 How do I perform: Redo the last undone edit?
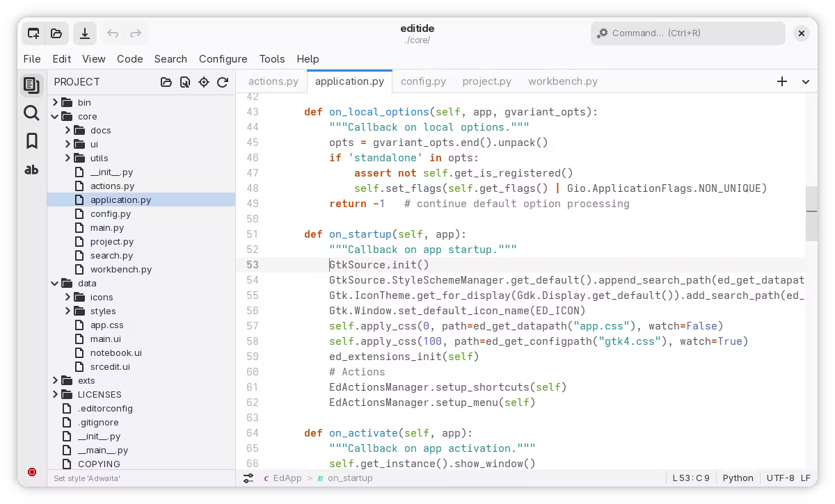pos(136,33)
